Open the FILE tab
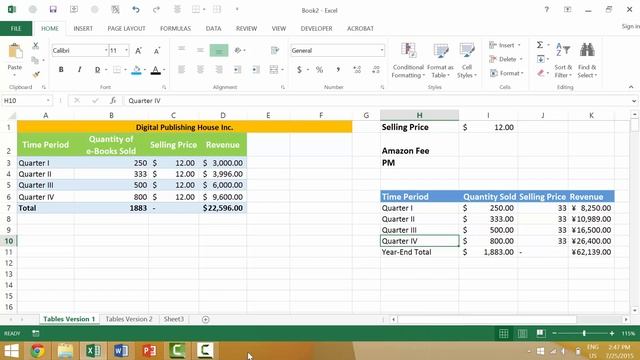This screenshot has width=640, height=360. pyautogui.click(x=16, y=29)
